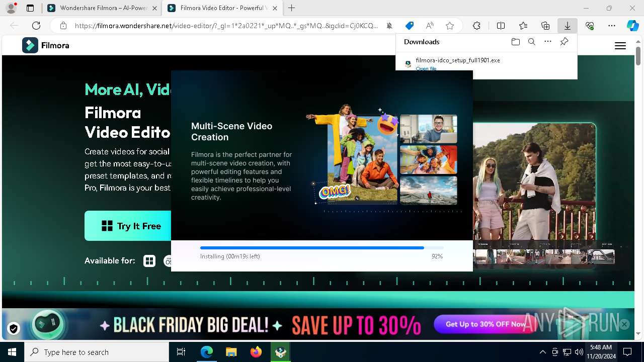Screen dimensions: 644x362
Task: Click the Try It Free button
Action: click(128, 226)
